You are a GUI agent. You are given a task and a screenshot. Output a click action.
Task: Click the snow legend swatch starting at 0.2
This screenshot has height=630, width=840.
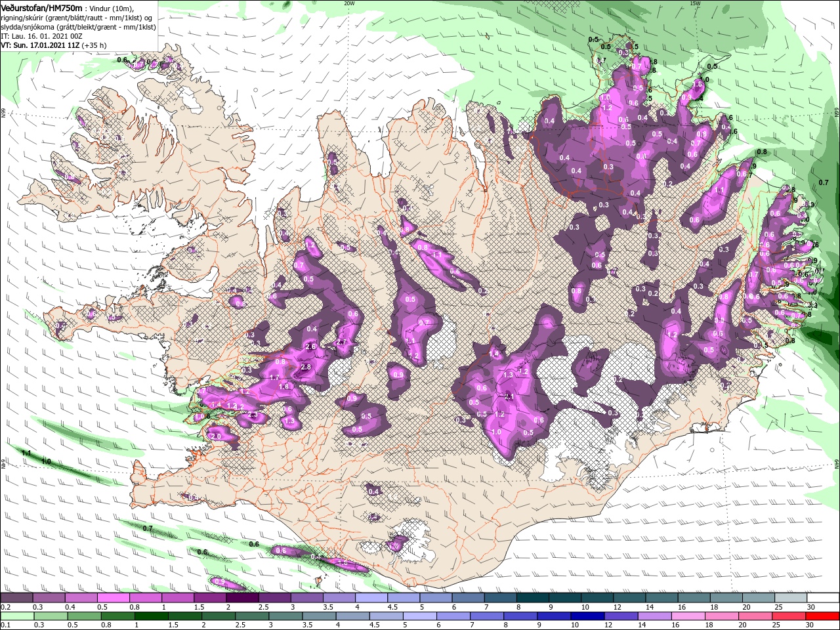[x=16, y=598]
